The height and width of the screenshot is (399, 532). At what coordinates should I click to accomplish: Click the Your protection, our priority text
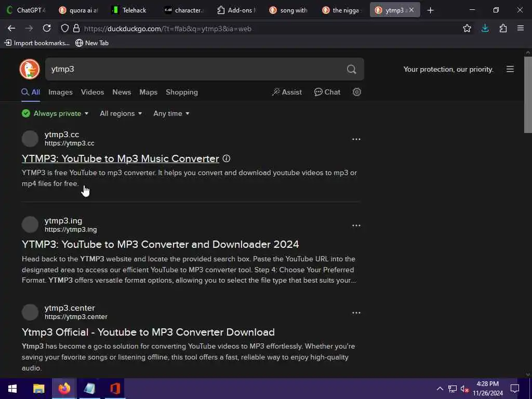[448, 69]
